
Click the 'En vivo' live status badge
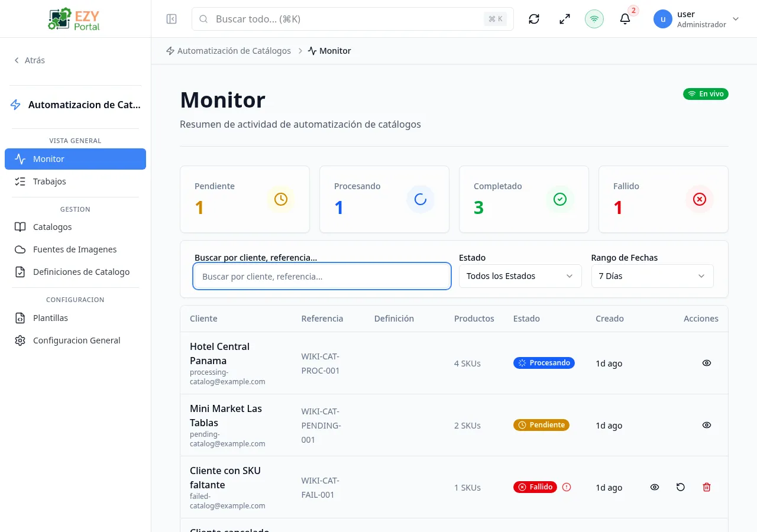coord(706,94)
